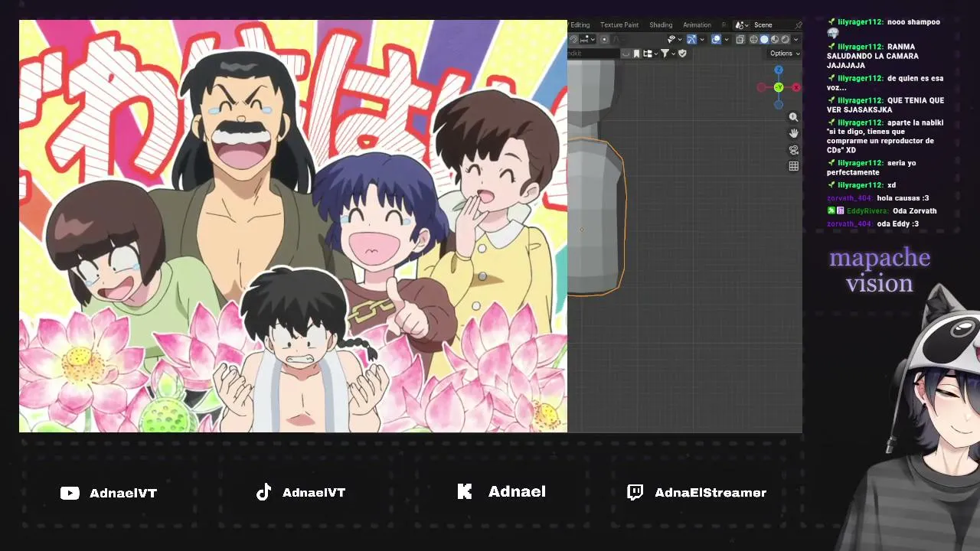Click the Kick logo in stream footer

[464, 492]
